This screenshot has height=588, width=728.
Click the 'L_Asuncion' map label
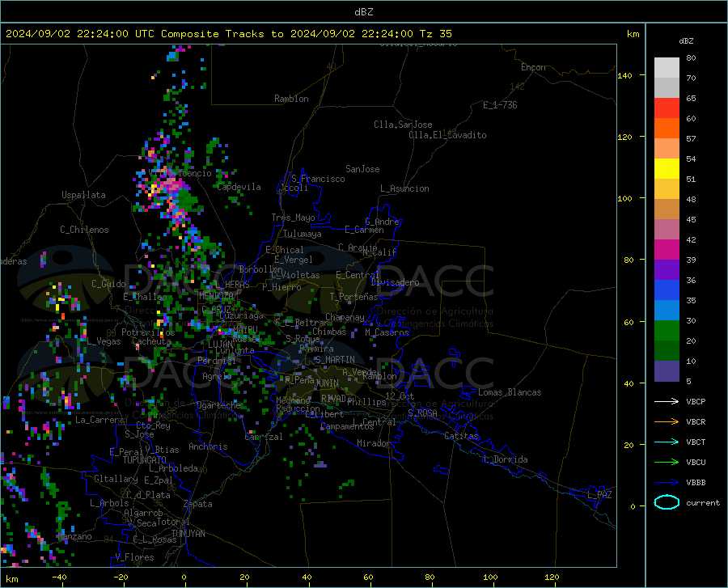click(x=404, y=188)
